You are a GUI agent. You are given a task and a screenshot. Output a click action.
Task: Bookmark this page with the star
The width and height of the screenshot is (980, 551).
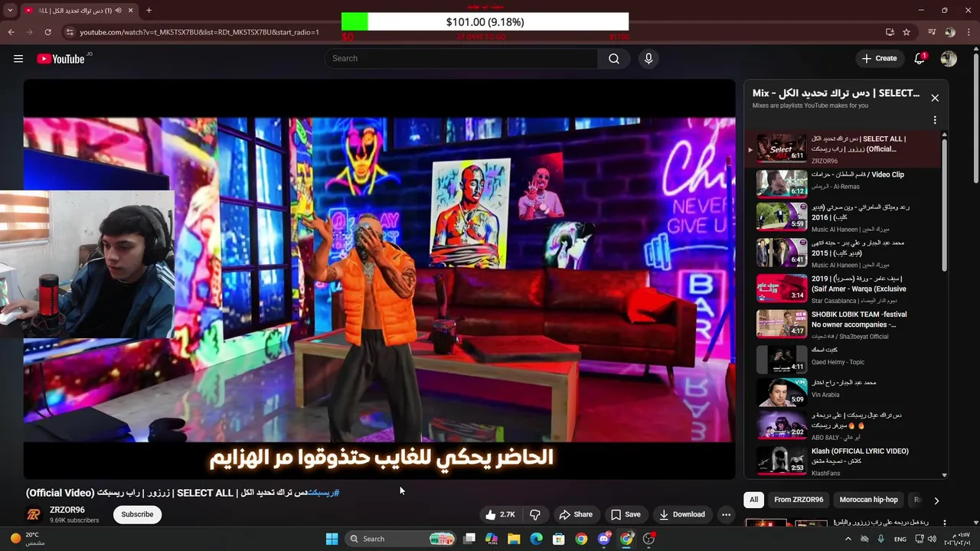point(906,32)
